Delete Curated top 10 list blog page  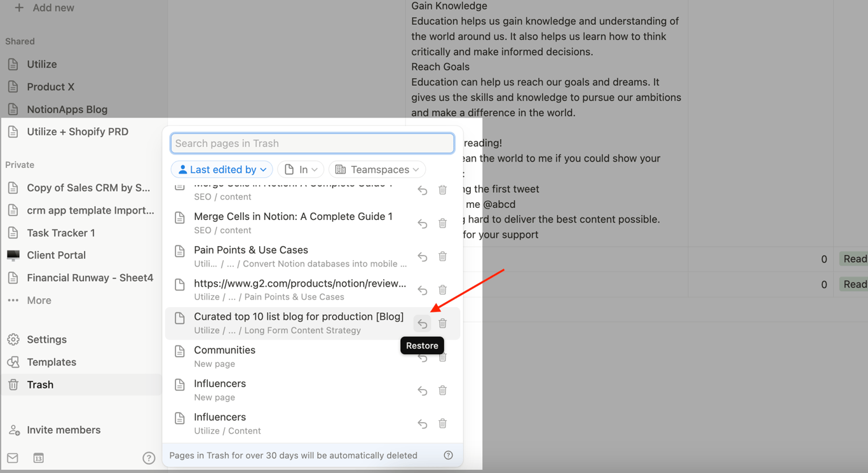pyautogui.click(x=443, y=323)
